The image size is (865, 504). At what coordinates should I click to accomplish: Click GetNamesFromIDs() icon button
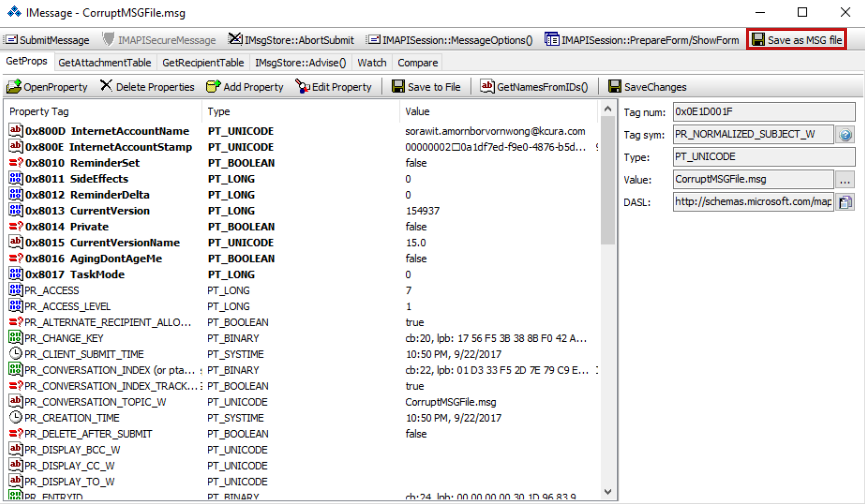point(487,87)
